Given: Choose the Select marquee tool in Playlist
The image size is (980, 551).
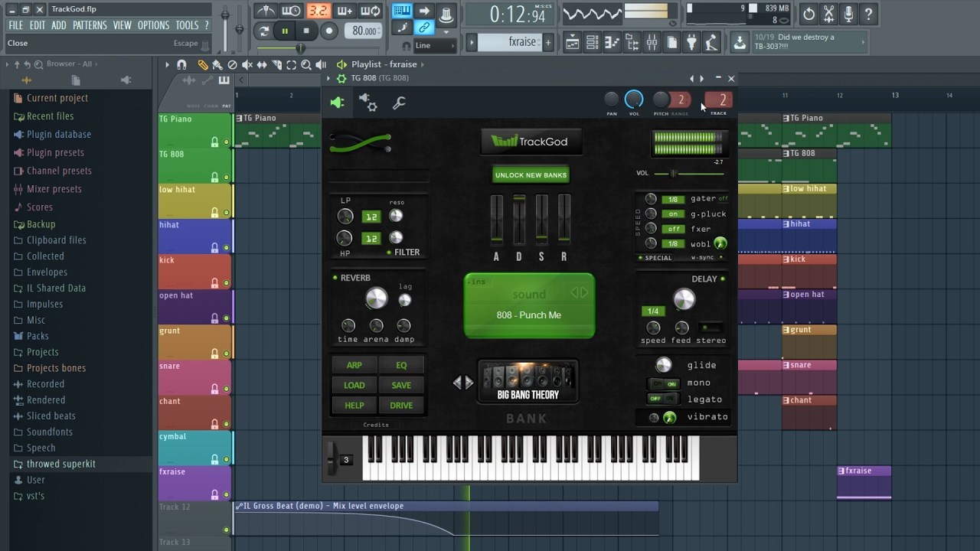Looking at the screenshot, I should (x=291, y=65).
